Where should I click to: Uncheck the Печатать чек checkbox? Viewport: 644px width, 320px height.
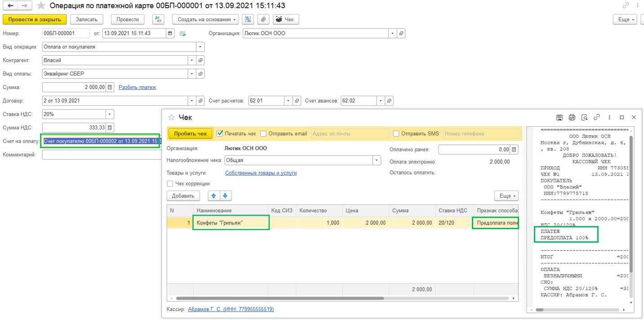220,133
